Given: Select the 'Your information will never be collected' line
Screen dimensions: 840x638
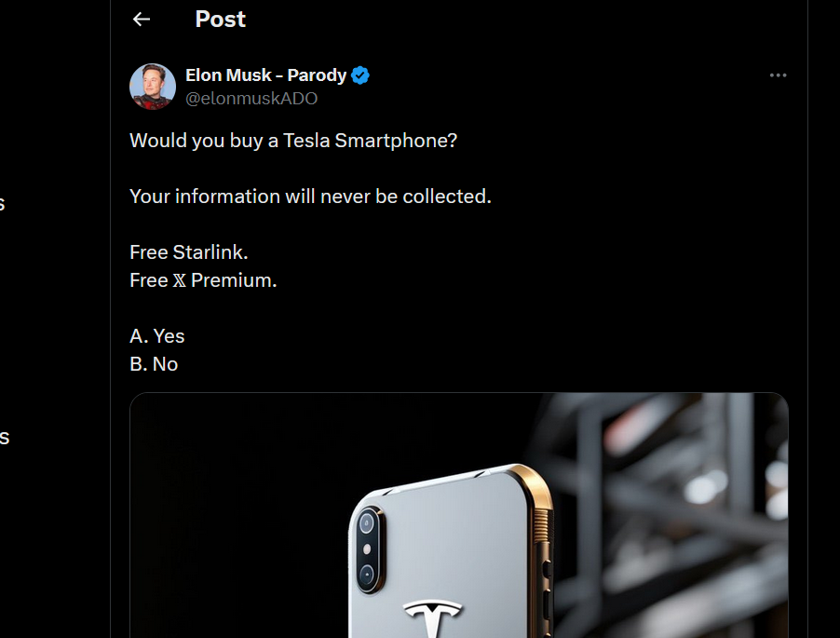Looking at the screenshot, I should tap(310, 197).
